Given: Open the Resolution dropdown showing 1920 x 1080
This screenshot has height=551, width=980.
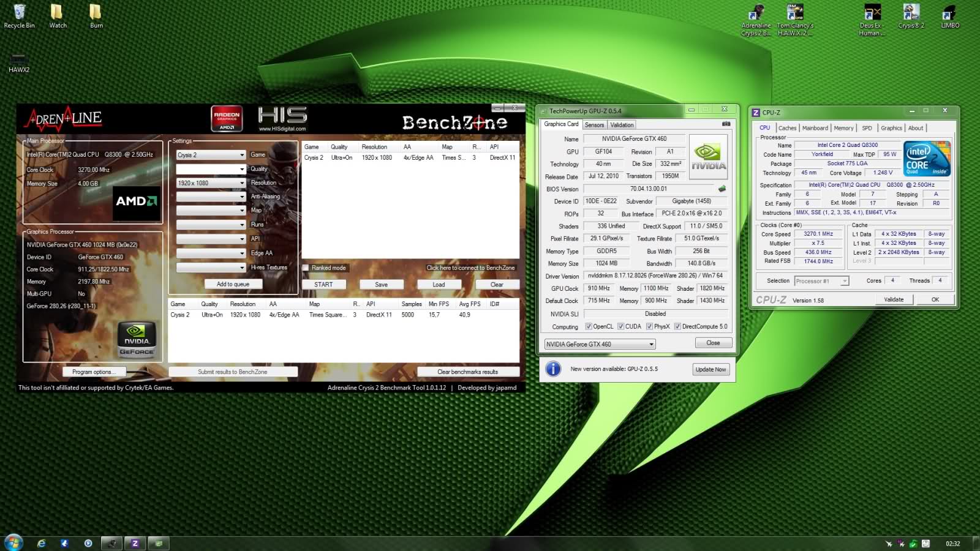Looking at the screenshot, I should tap(211, 183).
